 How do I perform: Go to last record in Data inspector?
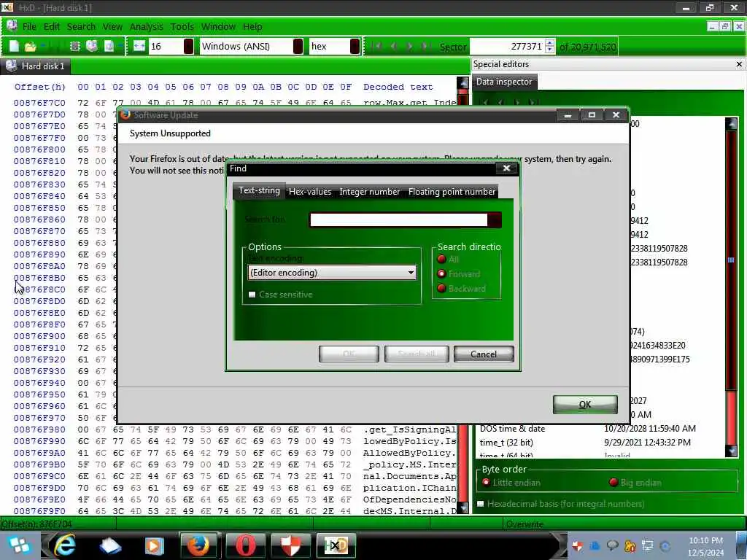pos(533,102)
